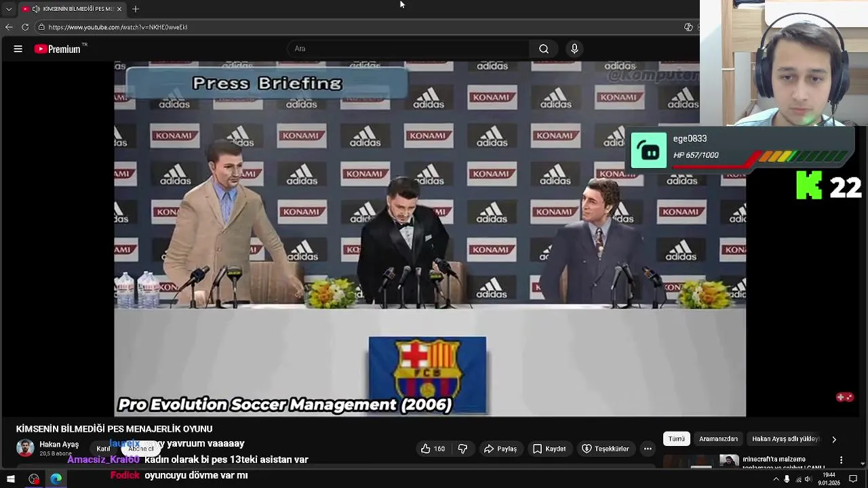
Task: Click the ege0833 overlay avatar icon
Action: [649, 150]
